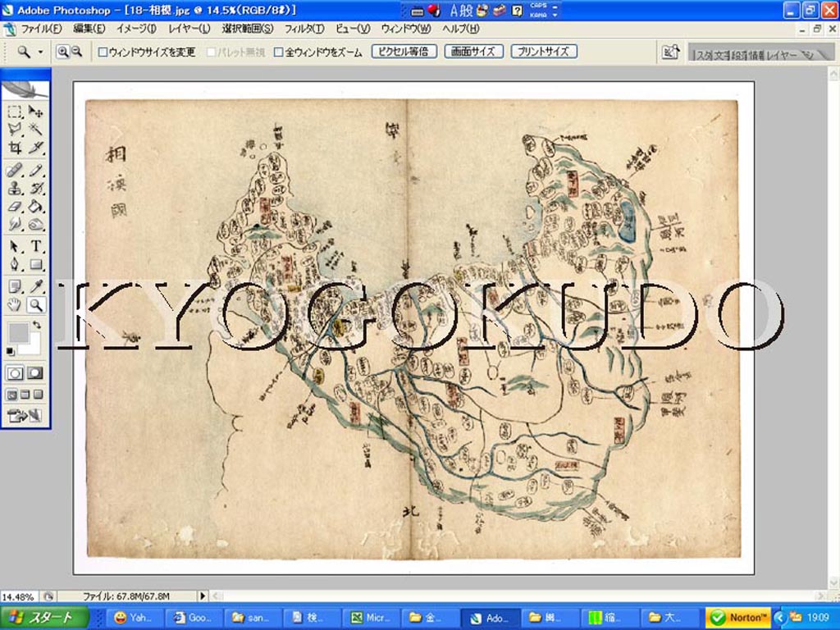Viewport: 840px width, 630px height.
Task: Open the 選択範囲(S) menu
Action: coord(248,29)
